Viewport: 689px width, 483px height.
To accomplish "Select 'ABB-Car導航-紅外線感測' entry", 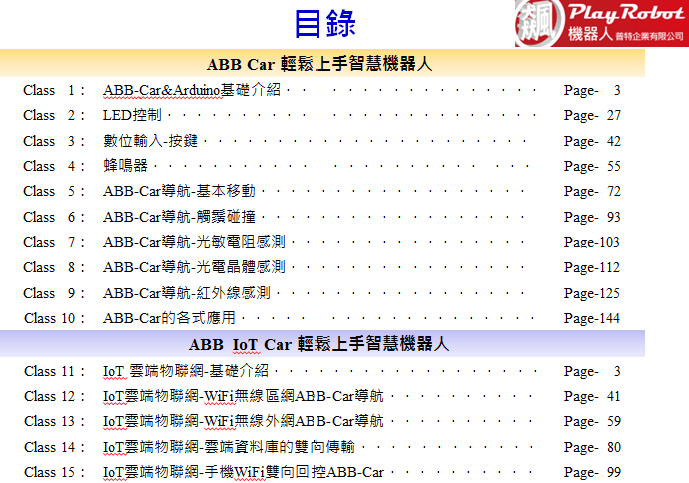I will click(186, 293).
